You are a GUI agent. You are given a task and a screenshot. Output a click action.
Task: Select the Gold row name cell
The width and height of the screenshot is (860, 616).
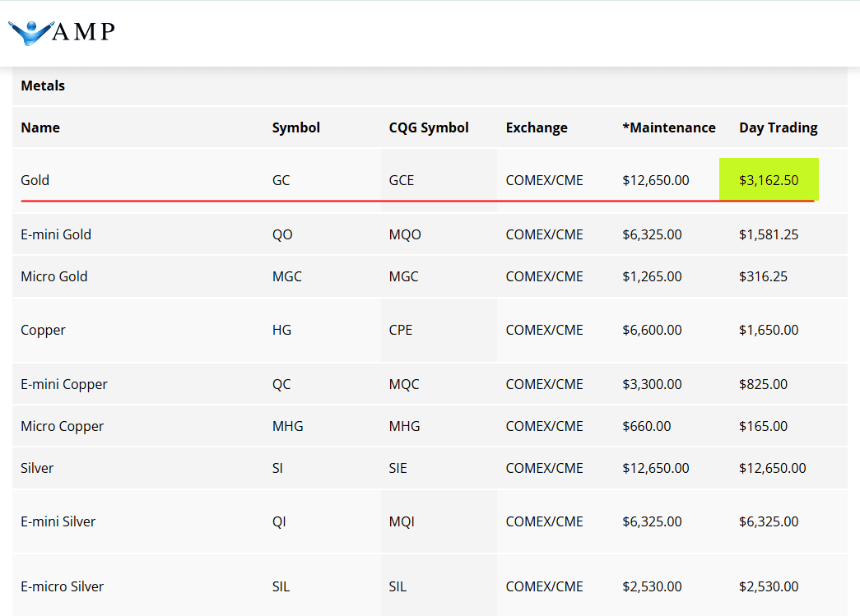35,180
